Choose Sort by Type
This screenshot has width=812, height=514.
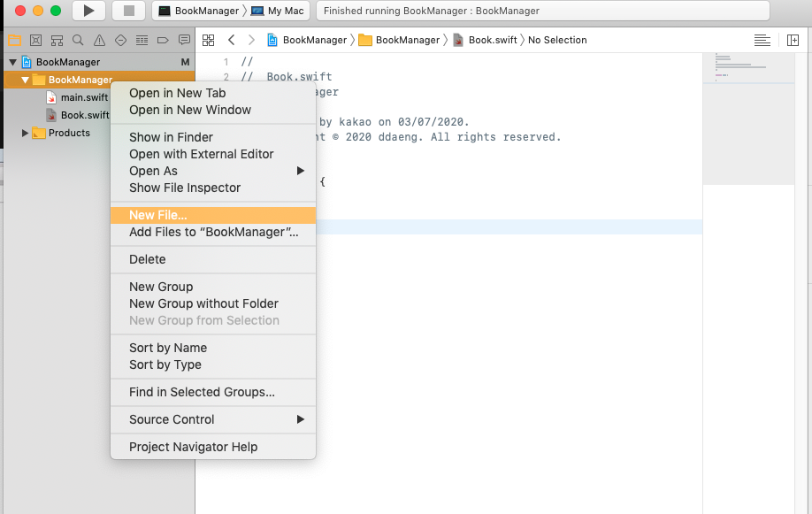(x=213, y=364)
